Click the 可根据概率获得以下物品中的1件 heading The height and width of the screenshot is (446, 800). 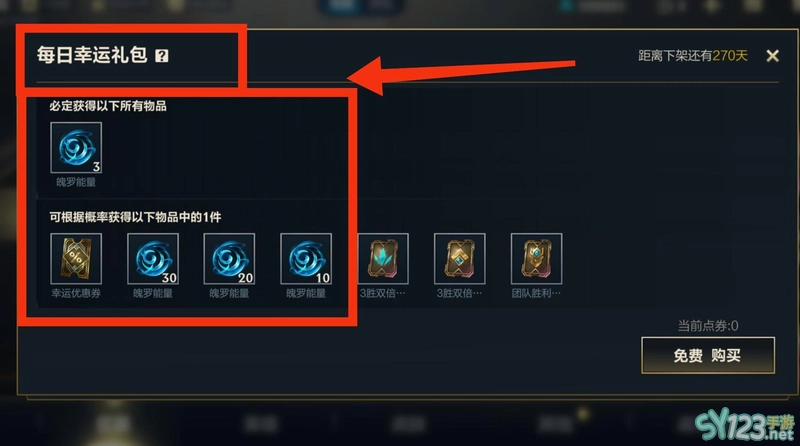tap(135, 217)
